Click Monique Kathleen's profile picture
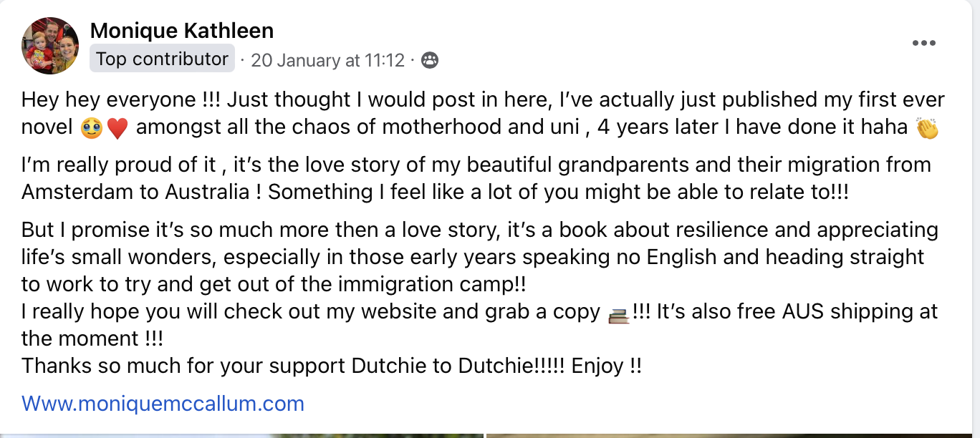The image size is (980, 438). (x=50, y=46)
